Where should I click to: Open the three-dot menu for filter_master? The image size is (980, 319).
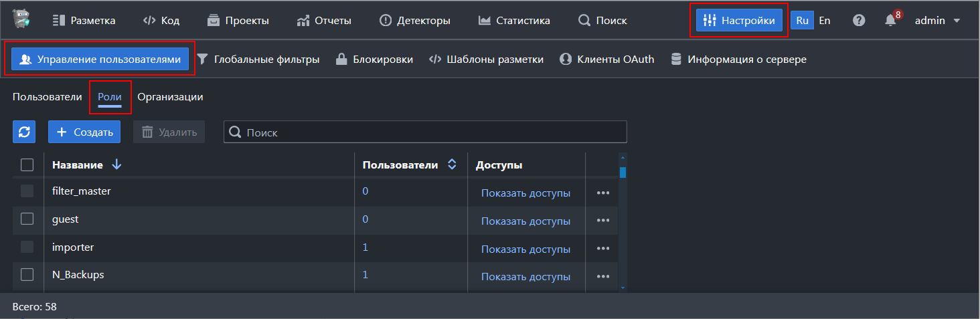coord(603,193)
